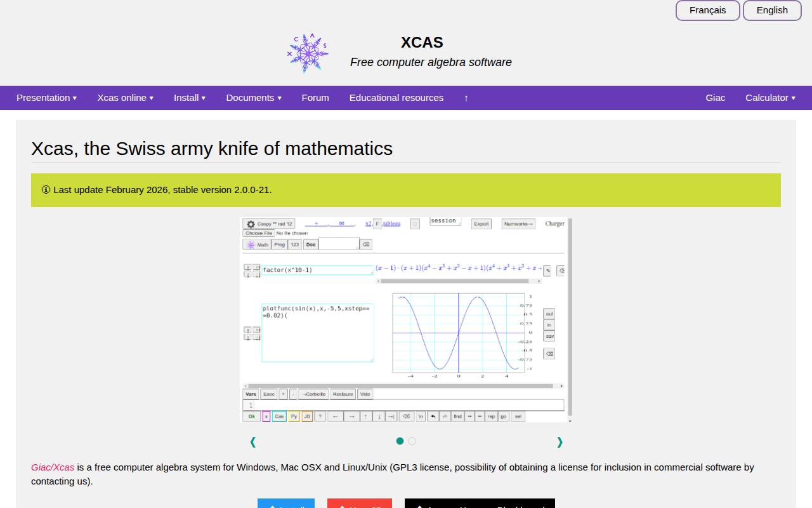
Task: Show the previous carousel slide
Action: (253, 442)
